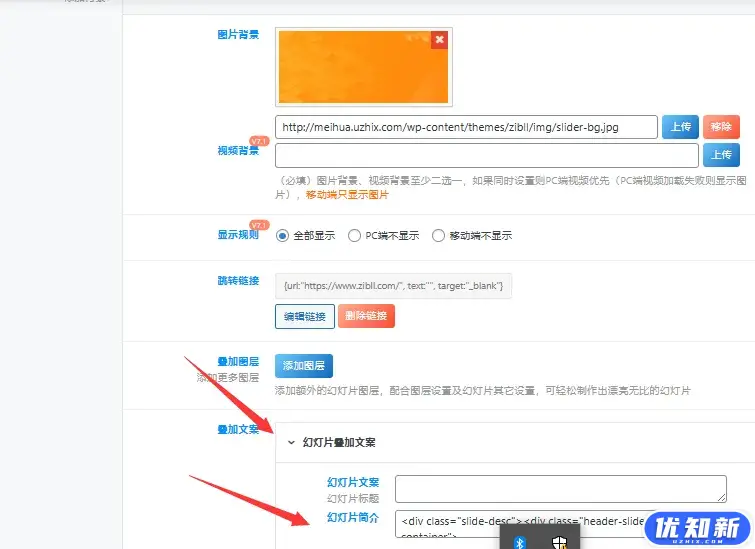Focus the image background URL field

[x=466, y=127]
